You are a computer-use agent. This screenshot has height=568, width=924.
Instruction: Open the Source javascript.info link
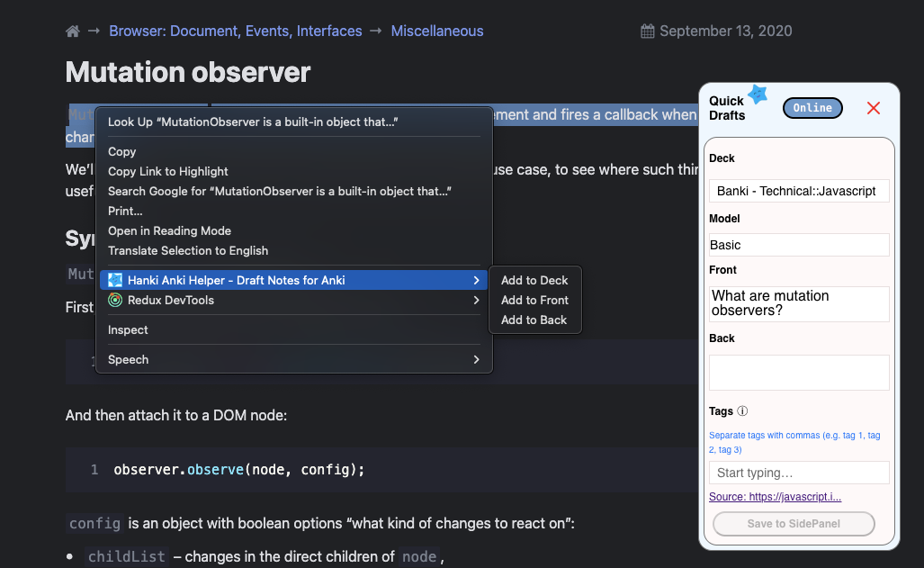point(775,497)
